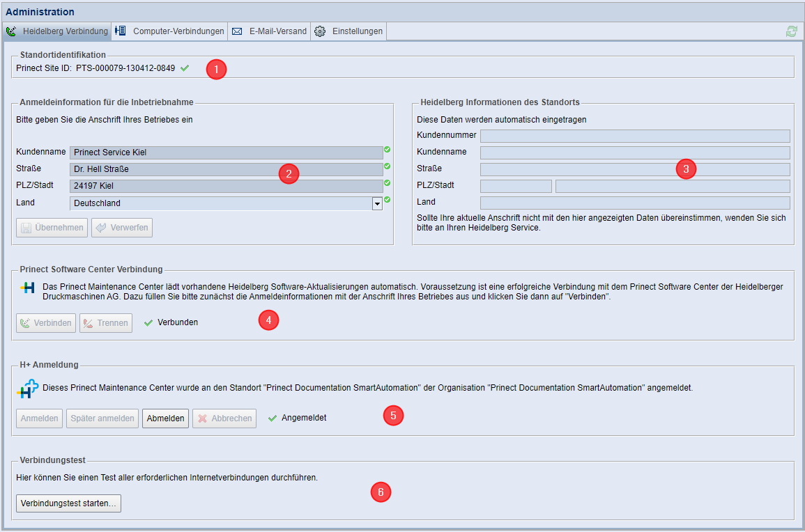Viewport: 805px width, 532px height.
Task: Click the Übernehmen button
Action: point(52,228)
